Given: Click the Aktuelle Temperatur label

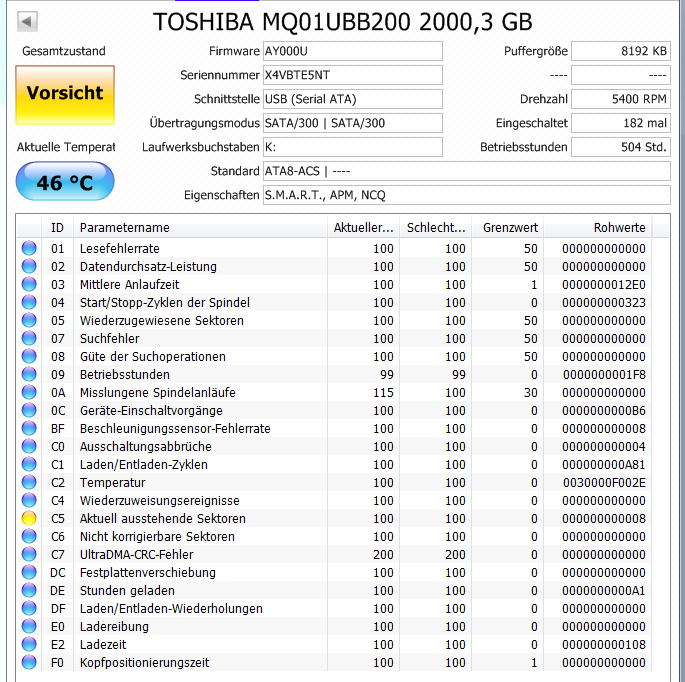Looking at the screenshot, I should [x=66, y=147].
